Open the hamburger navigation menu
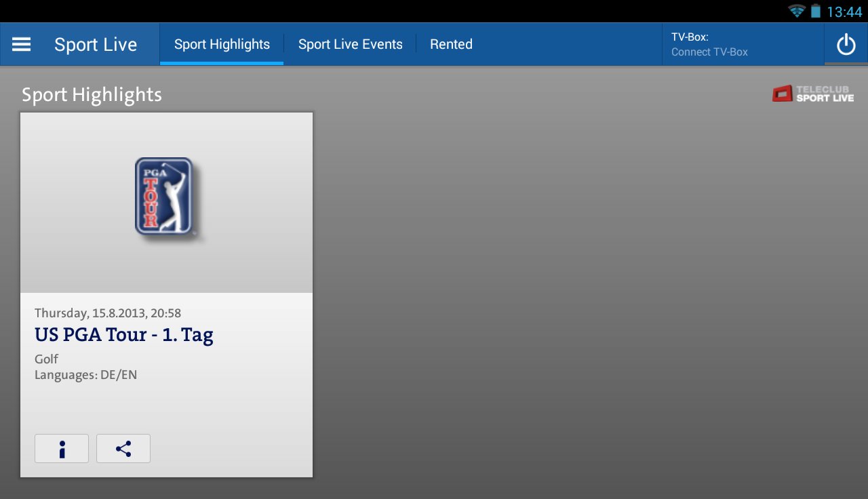 coord(22,44)
